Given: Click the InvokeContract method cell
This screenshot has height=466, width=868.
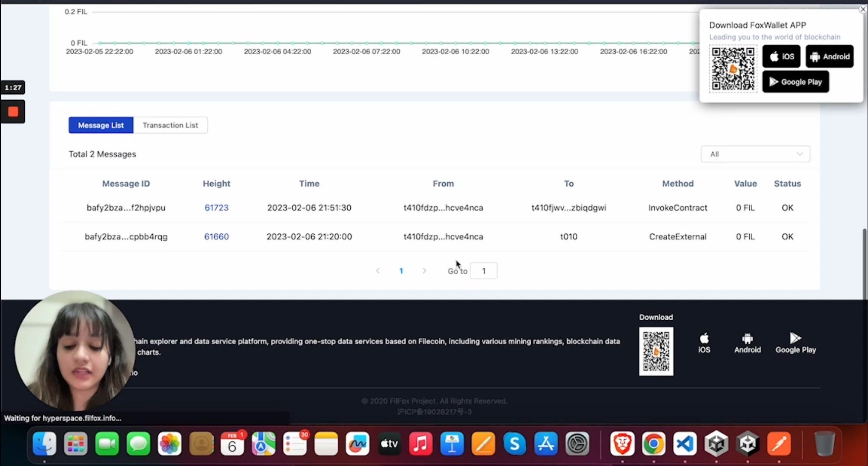Looking at the screenshot, I should point(678,207).
